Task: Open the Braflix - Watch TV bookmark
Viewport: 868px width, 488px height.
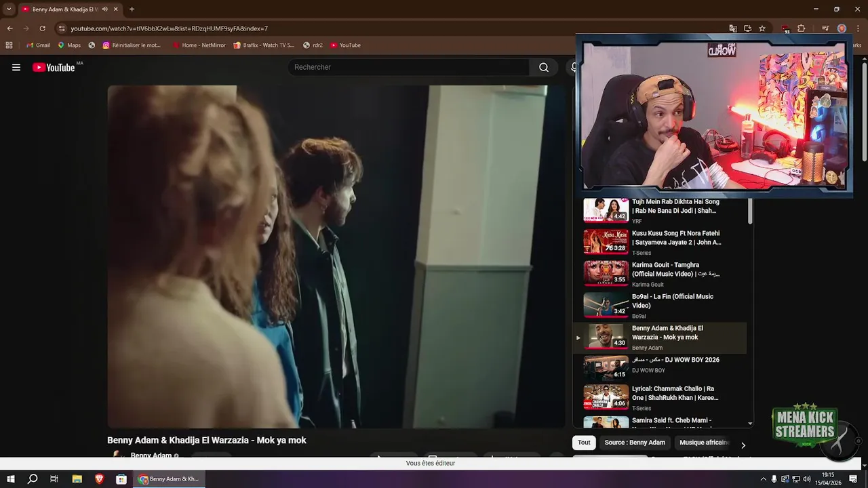Action: (x=263, y=45)
